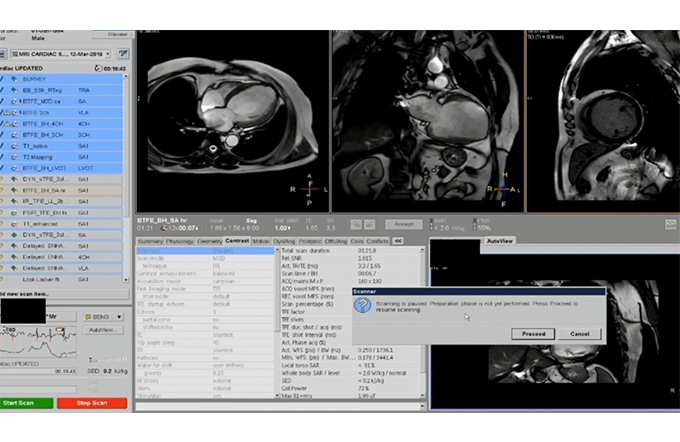The image size is (680, 442).
Task: Click the pending marker of PSIR_TFE_BH row
Action: coord(2,213)
